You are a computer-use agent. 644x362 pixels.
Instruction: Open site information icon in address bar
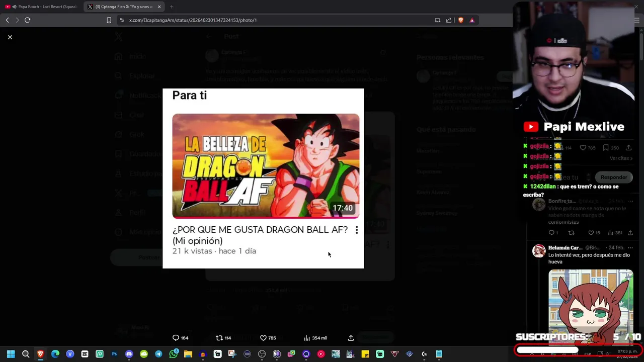pos(122,20)
